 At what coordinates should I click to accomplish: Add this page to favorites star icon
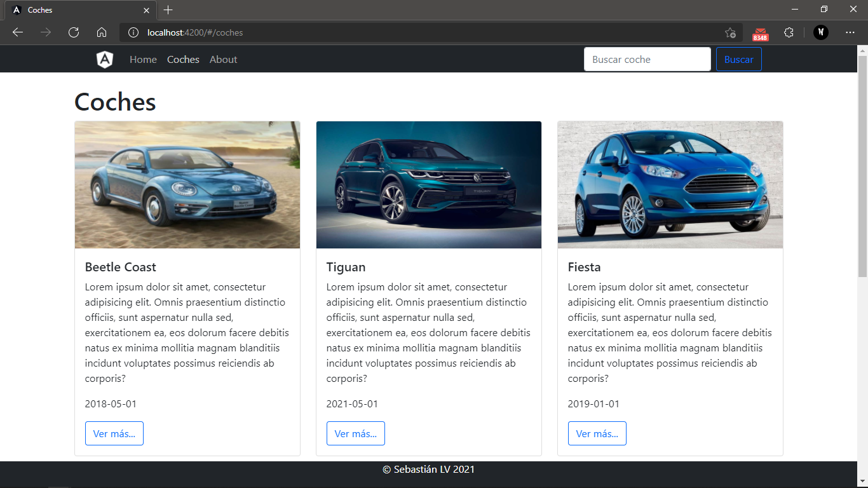click(x=730, y=32)
